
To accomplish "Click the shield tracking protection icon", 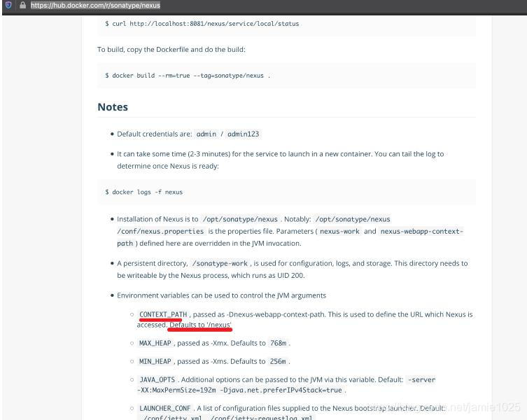I will [8, 5].
